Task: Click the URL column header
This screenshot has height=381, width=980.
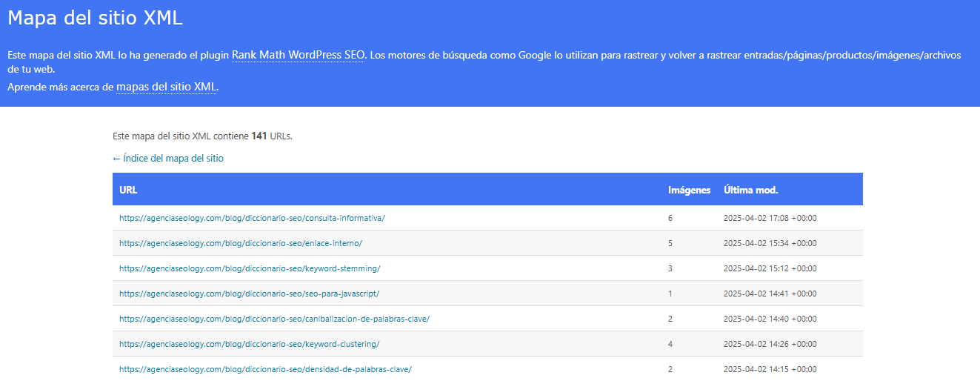Action: pyautogui.click(x=128, y=190)
